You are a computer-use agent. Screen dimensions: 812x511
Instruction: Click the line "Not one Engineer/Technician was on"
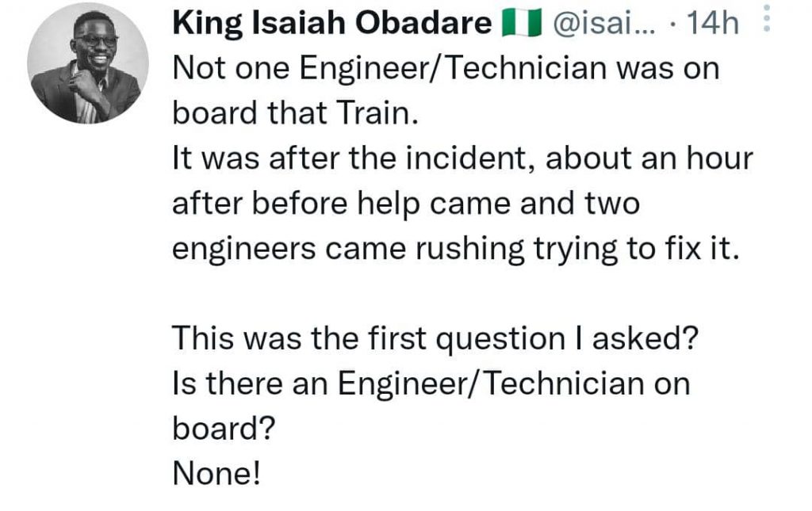click(x=445, y=69)
